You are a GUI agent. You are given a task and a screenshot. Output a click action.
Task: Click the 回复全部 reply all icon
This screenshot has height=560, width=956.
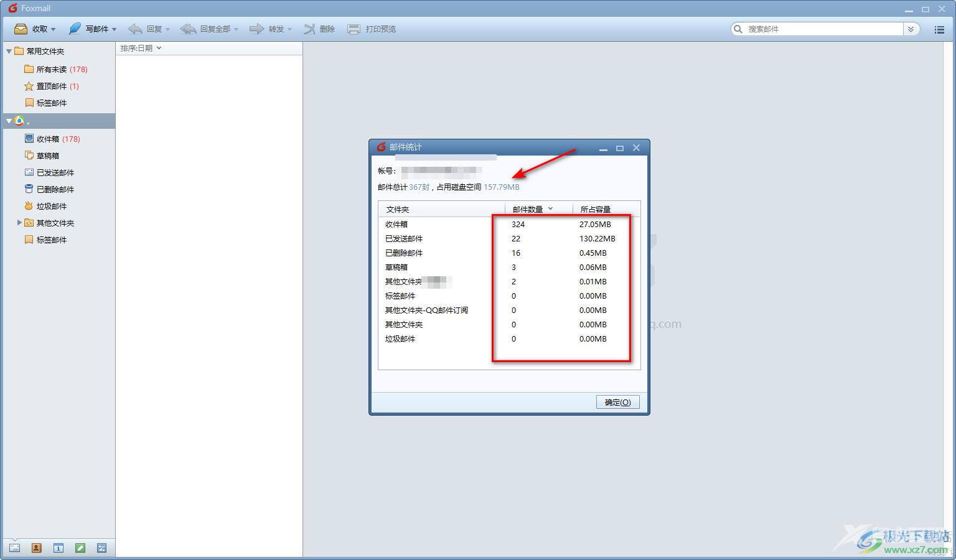click(188, 29)
